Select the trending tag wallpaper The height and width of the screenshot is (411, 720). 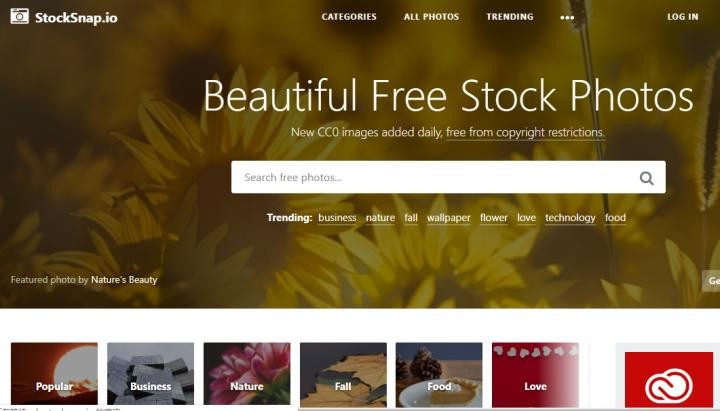click(449, 218)
